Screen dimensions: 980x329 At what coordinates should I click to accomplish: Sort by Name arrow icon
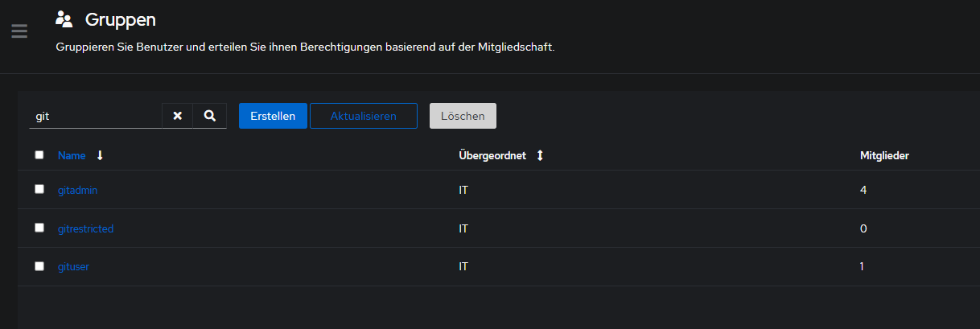[x=100, y=155]
